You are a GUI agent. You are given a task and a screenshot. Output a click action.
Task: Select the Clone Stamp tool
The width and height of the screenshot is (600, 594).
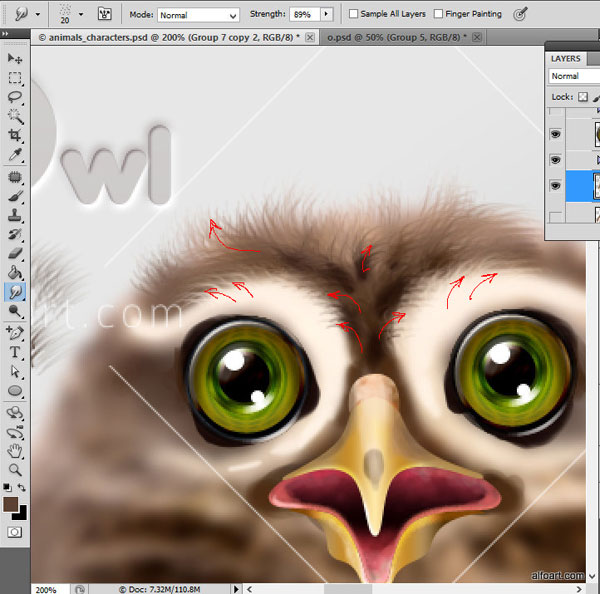click(x=15, y=215)
